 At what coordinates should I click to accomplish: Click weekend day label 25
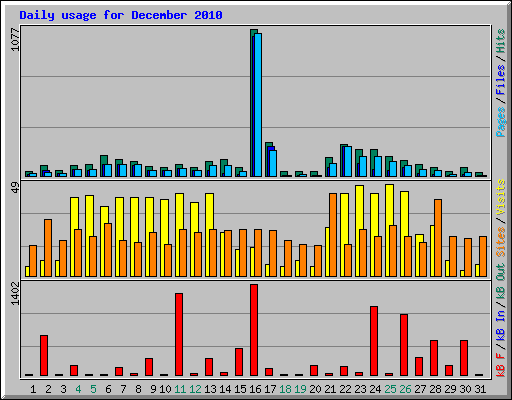pos(390,389)
